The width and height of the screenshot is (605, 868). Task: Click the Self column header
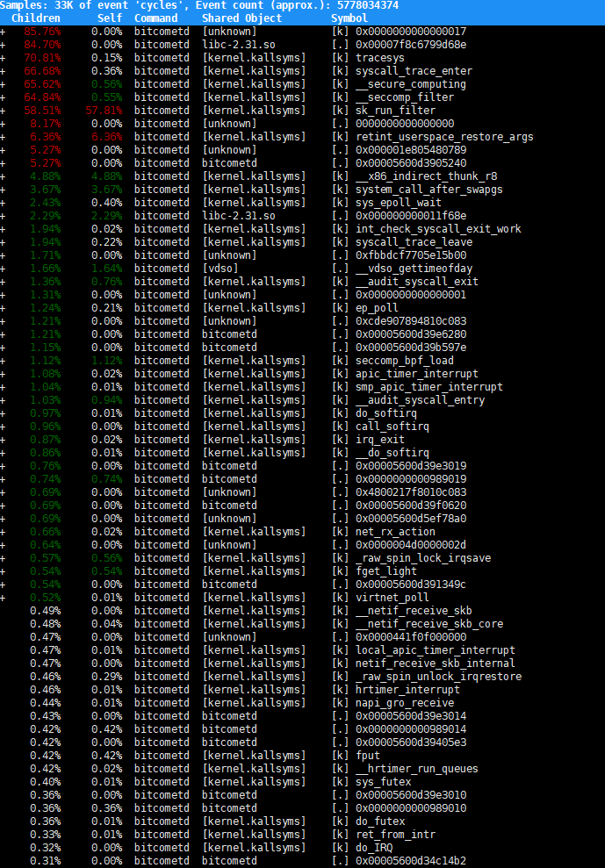(x=110, y=18)
